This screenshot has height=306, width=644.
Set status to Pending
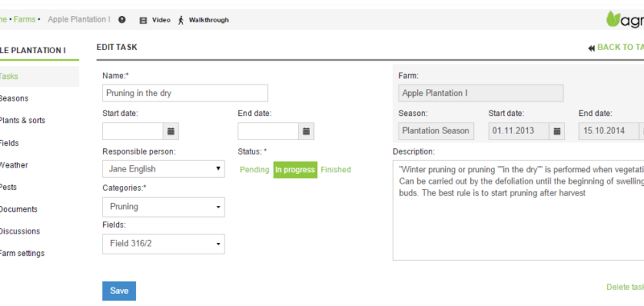[254, 170]
